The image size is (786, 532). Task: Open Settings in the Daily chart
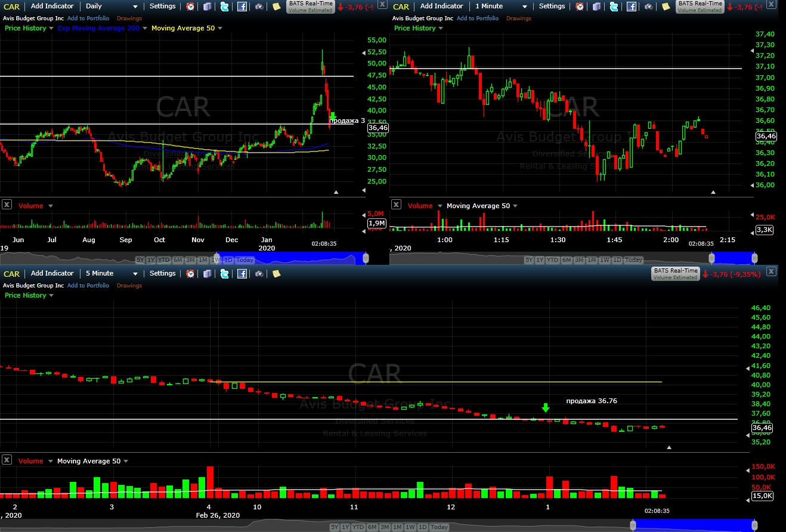pyautogui.click(x=162, y=6)
